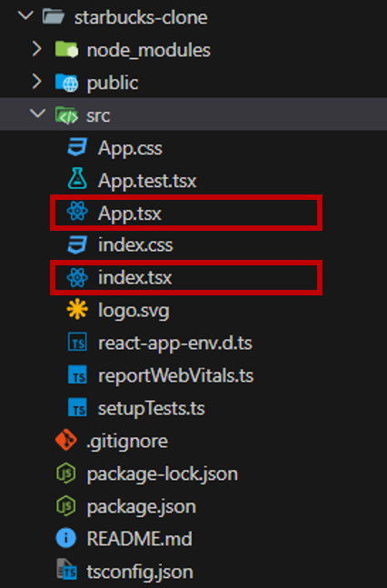Click the React icon beside App.tsx
387x588 pixels.
click(x=77, y=212)
